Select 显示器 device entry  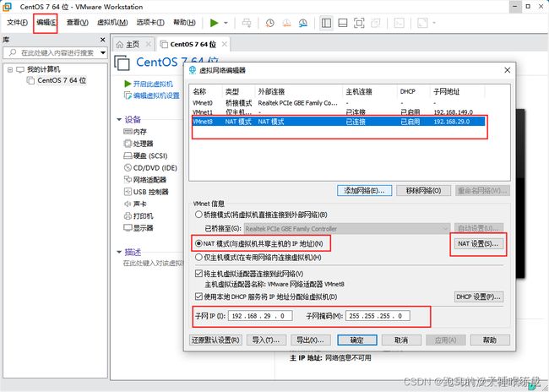tap(139, 228)
